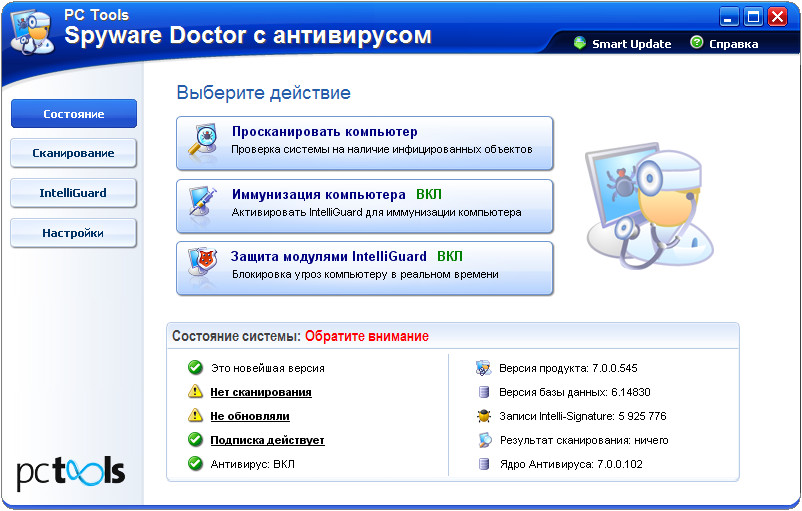Click the IntelliGuard shield protection icon
The height and width of the screenshot is (511, 802).
point(203,266)
